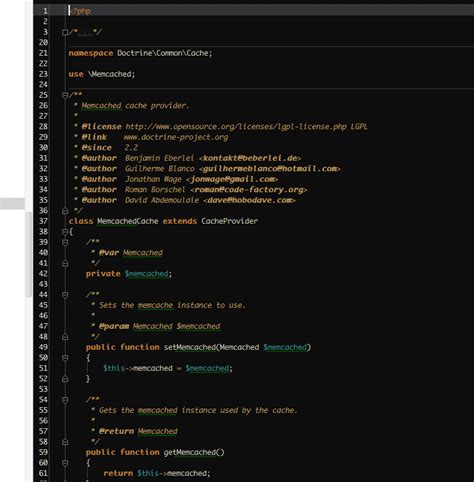Click the 'extends' keyword
The image size is (474, 482).
[x=180, y=221]
